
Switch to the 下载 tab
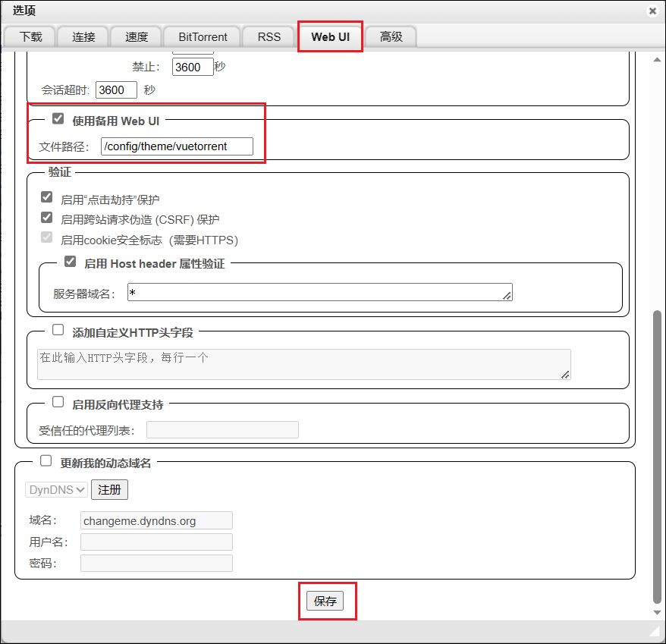pos(31,37)
